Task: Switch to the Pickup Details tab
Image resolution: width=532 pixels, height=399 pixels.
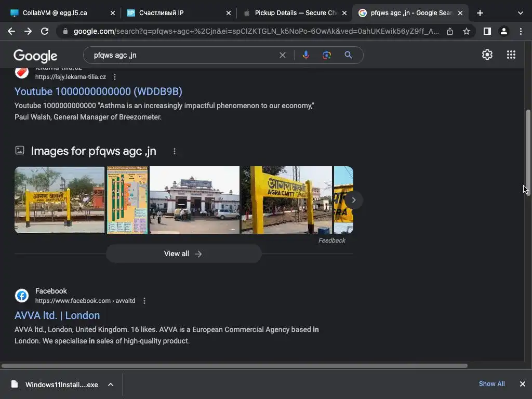Action: [295, 13]
